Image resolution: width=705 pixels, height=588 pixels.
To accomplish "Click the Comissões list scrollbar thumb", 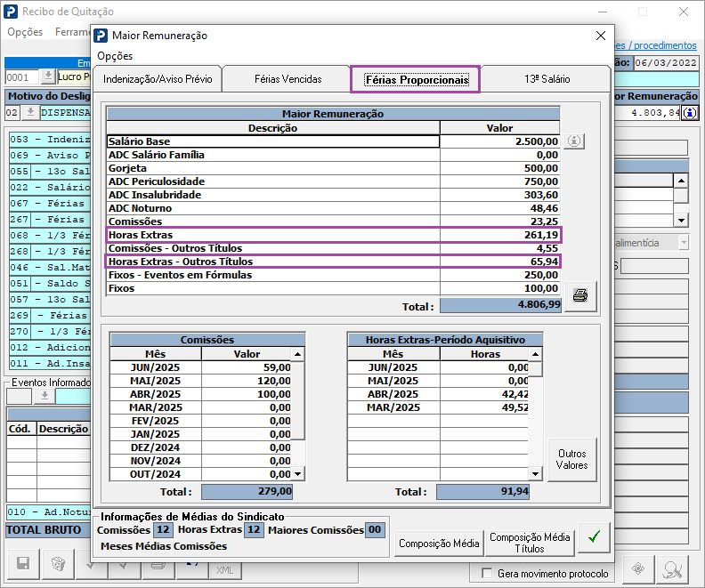I will [297, 400].
